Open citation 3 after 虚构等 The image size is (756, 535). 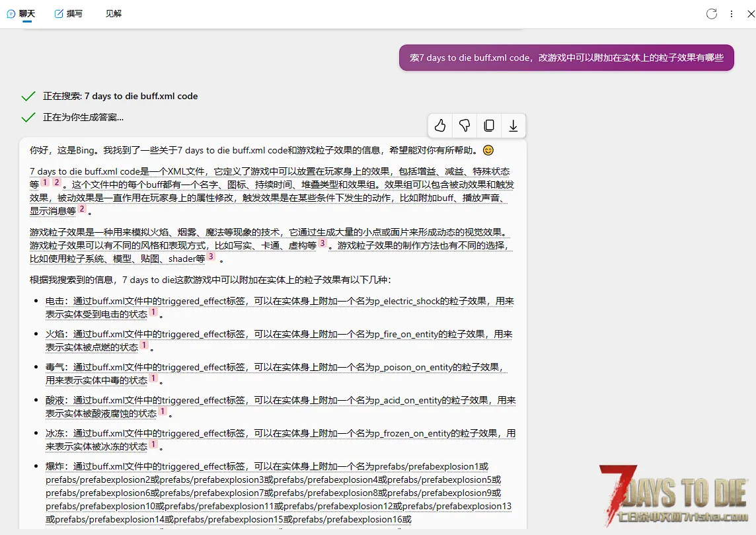click(322, 244)
